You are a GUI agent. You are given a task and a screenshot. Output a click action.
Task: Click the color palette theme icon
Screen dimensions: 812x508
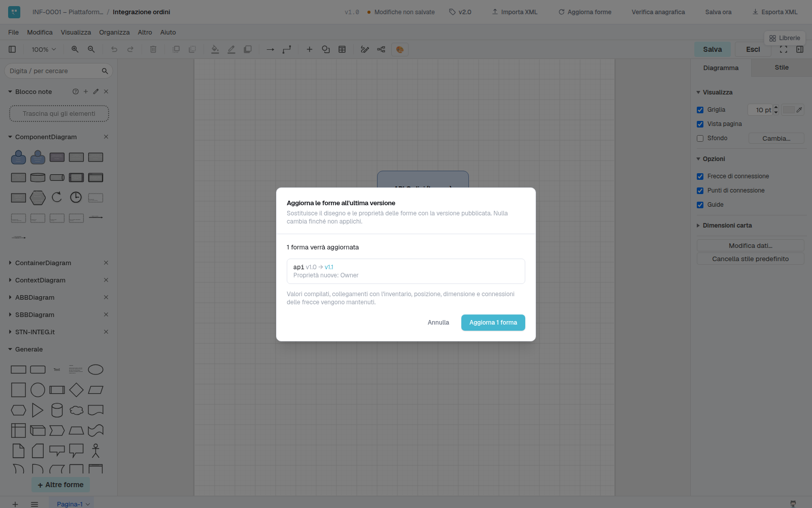[x=400, y=49]
